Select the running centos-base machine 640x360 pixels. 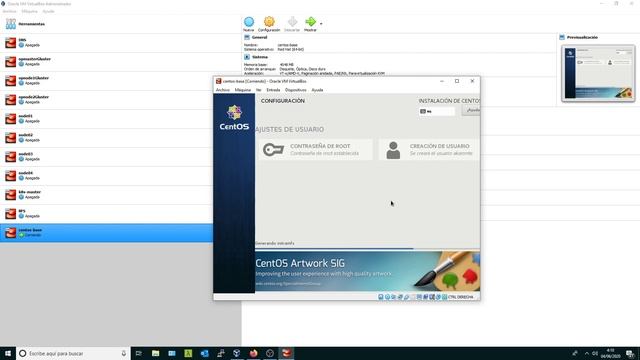(x=106, y=233)
